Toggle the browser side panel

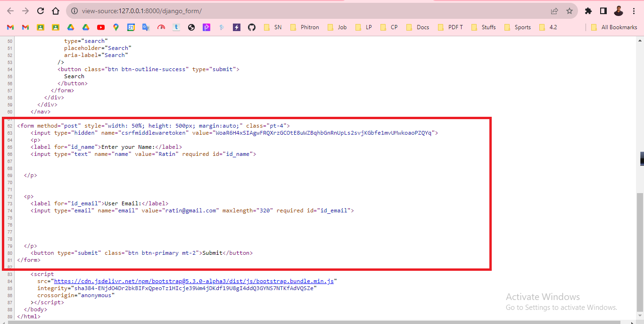(603, 11)
